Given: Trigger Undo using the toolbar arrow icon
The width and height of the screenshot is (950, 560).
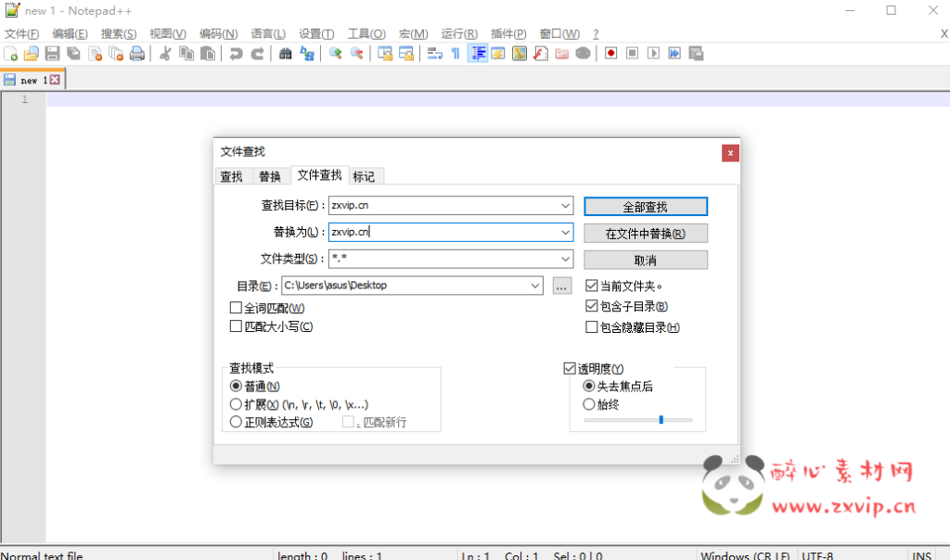Looking at the screenshot, I should coord(236,54).
